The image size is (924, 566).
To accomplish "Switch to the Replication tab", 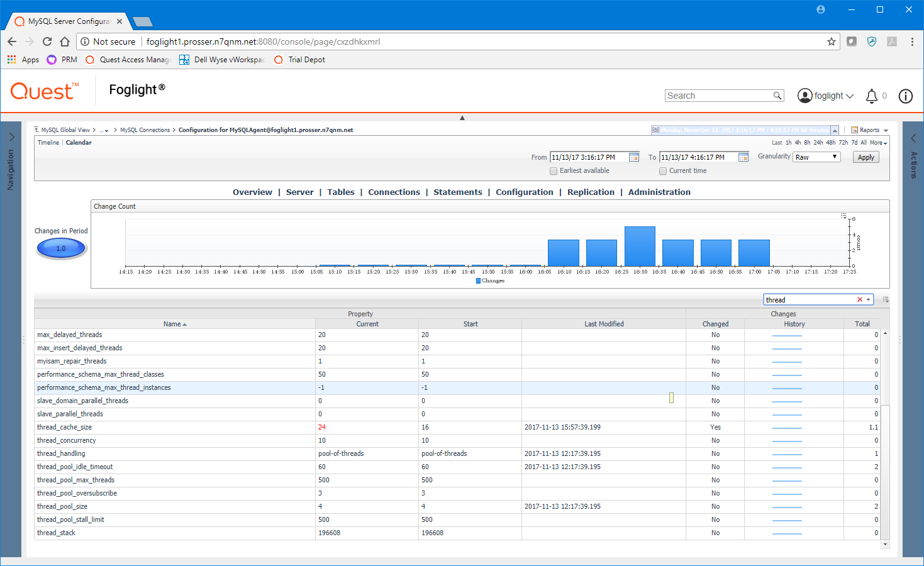I will click(591, 192).
